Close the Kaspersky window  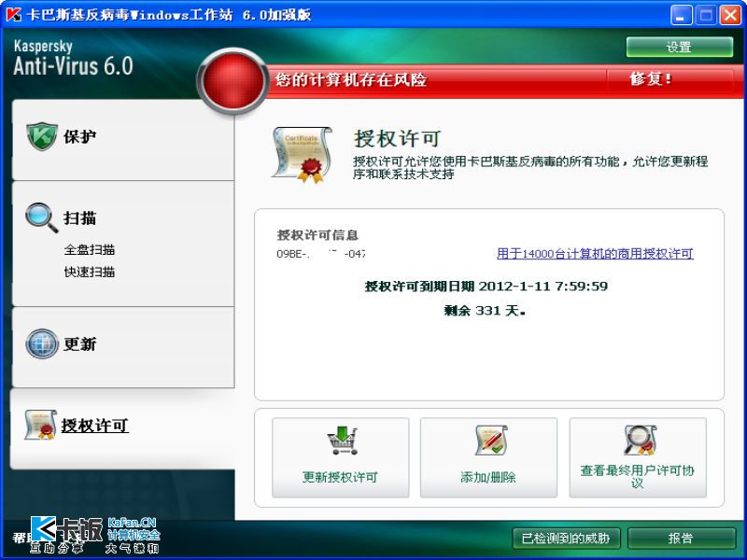[730, 15]
